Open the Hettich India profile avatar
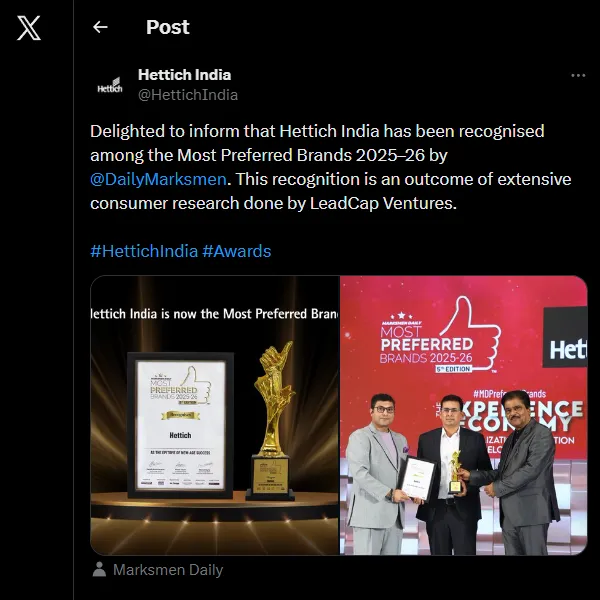600x600 pixels. click(x=110, y=85)
